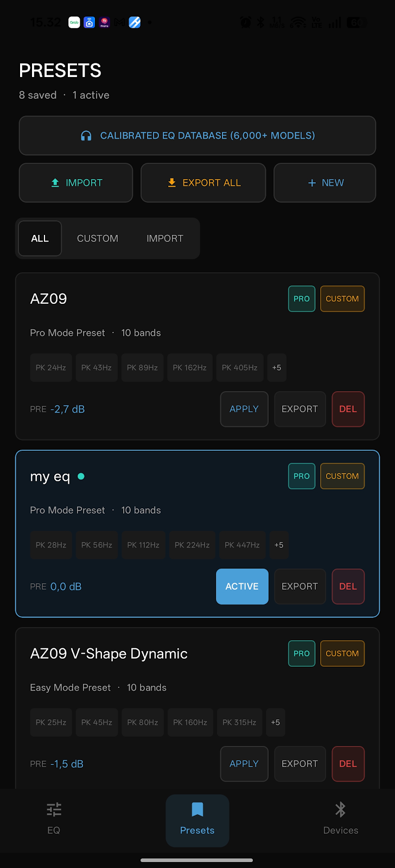Delete the AZ09 V-Shape Dynamic preset

click(x=348, y=764)
